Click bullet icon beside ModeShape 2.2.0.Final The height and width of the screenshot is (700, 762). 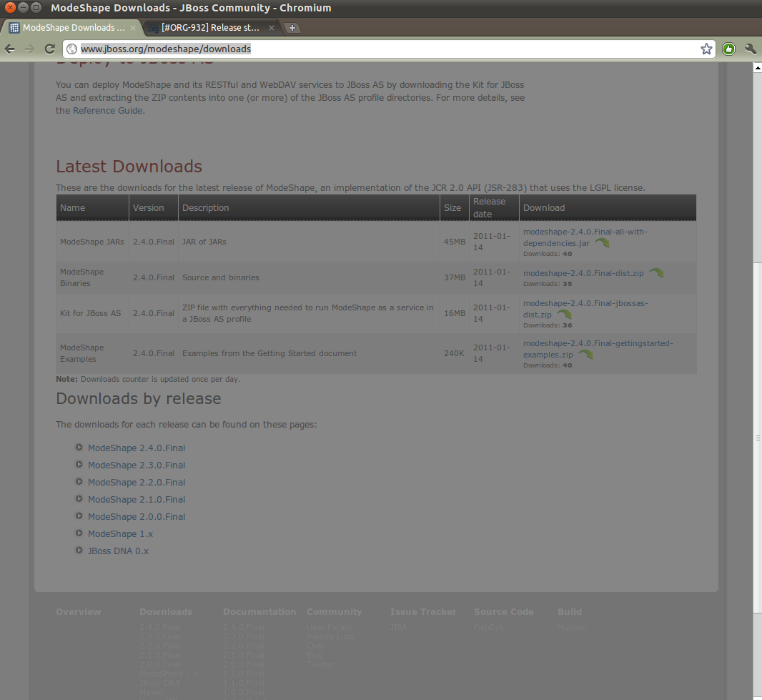79,481
